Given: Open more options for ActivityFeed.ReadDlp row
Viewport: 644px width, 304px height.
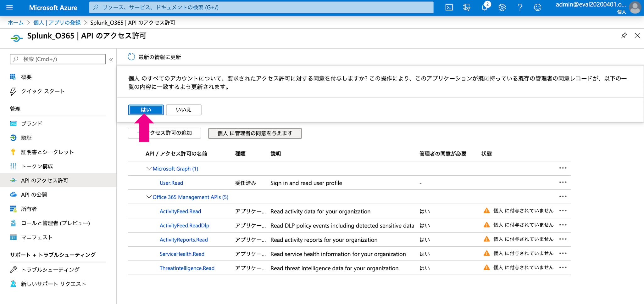Looking at the screenshot, I should 563,225.
